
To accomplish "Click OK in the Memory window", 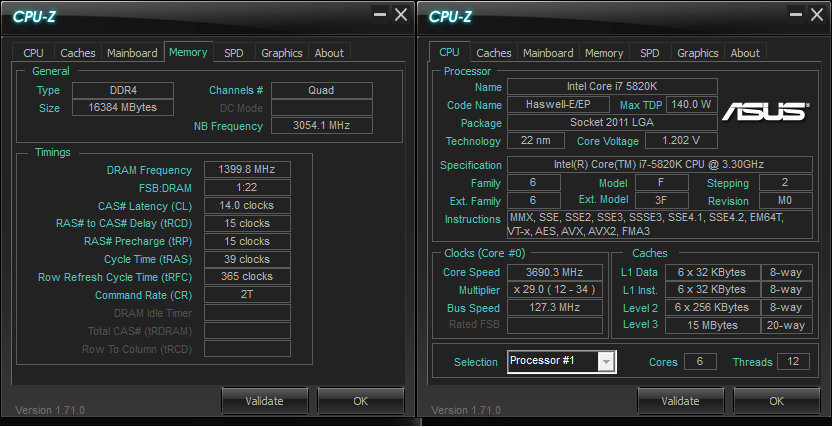I will (x=361, y=401).
